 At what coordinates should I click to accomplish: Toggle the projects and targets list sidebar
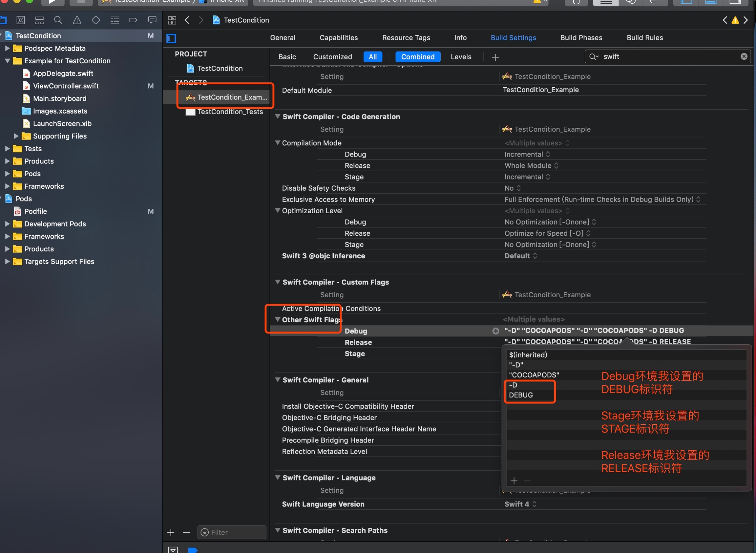(171, 38)
